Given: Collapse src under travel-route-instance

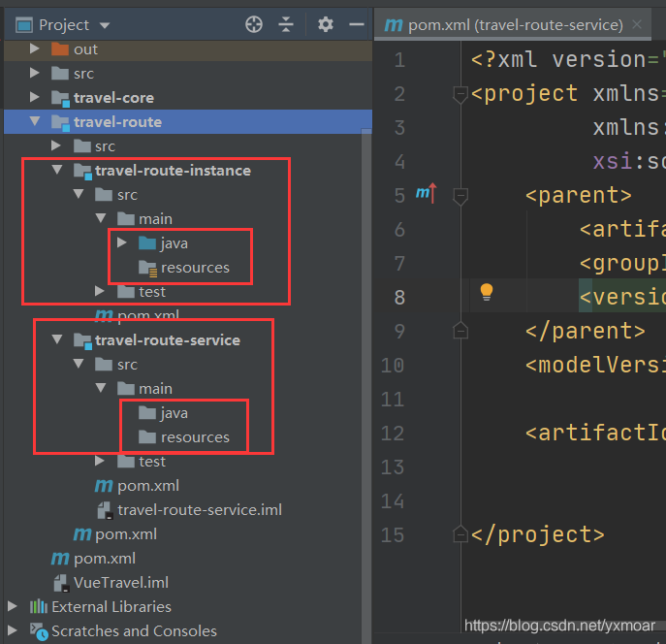Looking at the screenshot, I should point(79,194).
